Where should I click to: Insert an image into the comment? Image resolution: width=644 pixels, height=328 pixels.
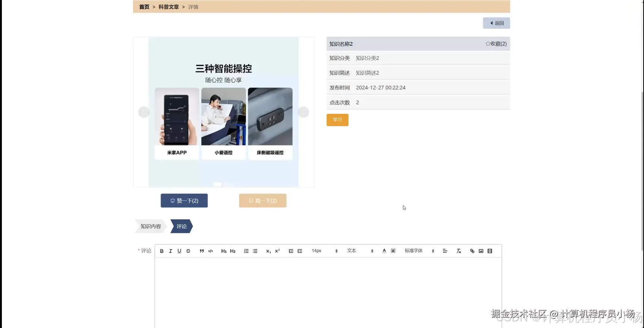481,251
